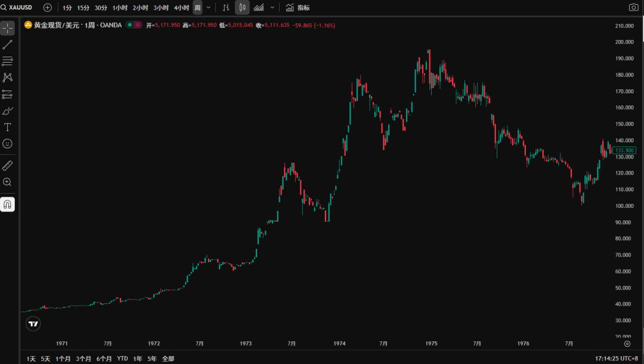Open the emoji sticker tool
The width and height of the screenshot is (644, 364).
coord(8,144)
